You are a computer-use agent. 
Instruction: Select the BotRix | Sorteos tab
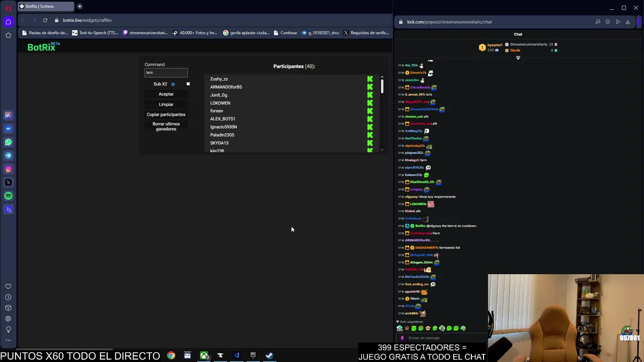[x=45, y=7]
